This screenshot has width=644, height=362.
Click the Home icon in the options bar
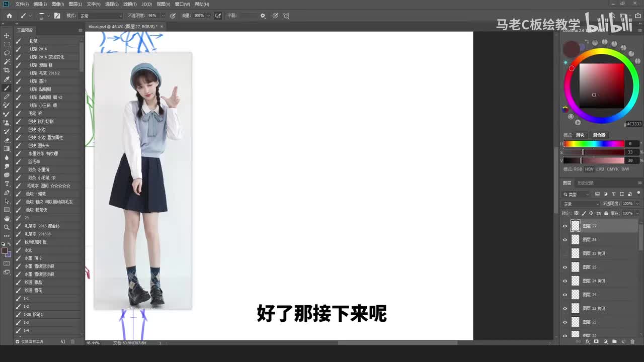click(9, 16)
